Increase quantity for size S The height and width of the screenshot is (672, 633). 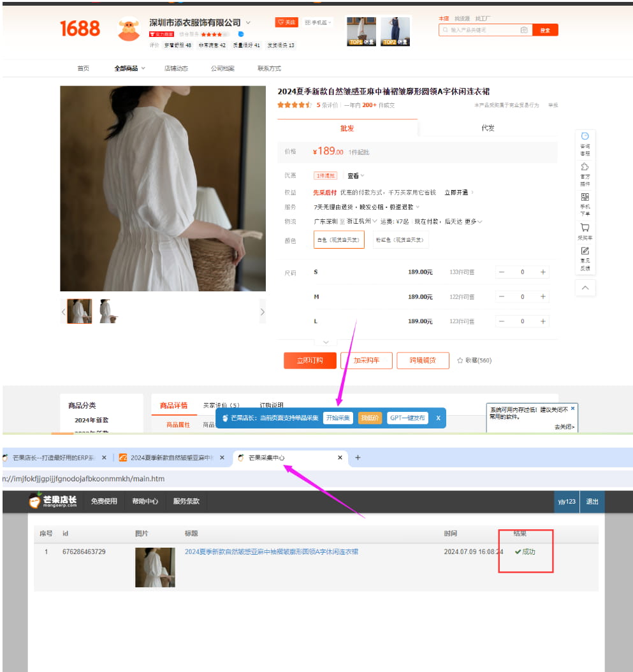[542, 272]
